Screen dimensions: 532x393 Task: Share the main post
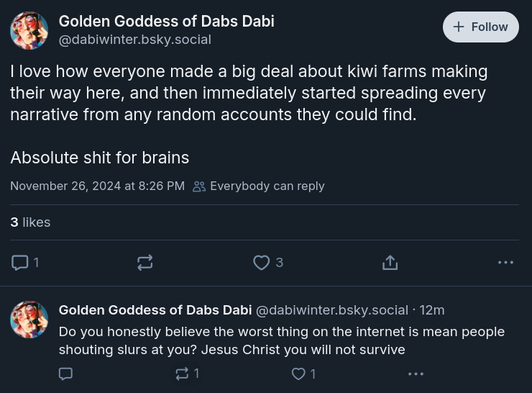click(x=390, y=263)
